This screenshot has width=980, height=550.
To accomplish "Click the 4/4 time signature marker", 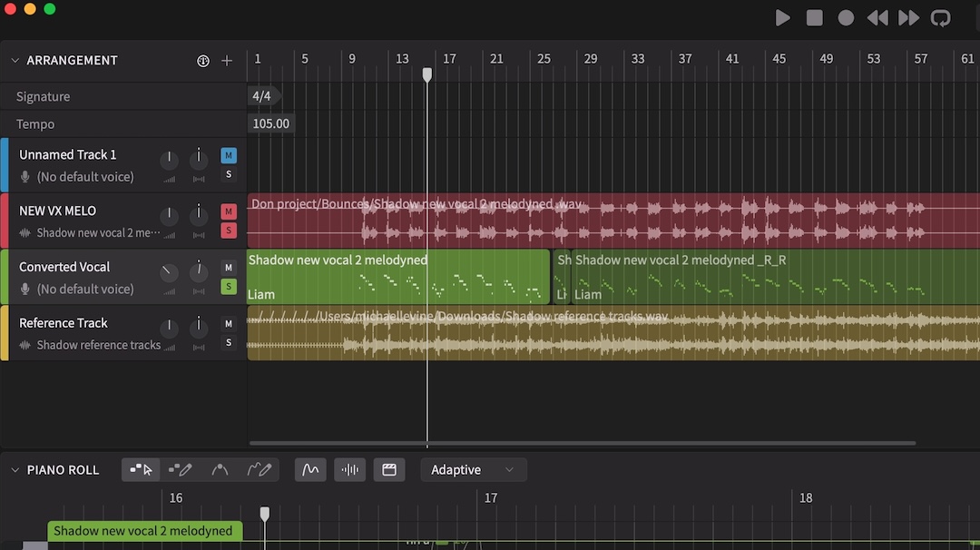I will click(x=261, y=96).
